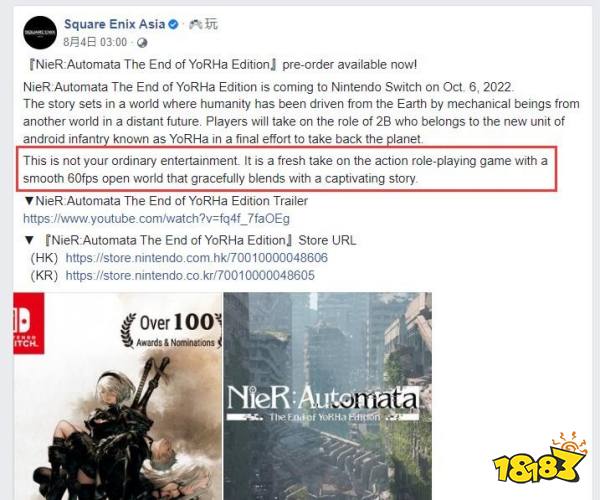Open the Korea Nintendo store link
Screen dimensions: 600x500
tap(190, 275)
